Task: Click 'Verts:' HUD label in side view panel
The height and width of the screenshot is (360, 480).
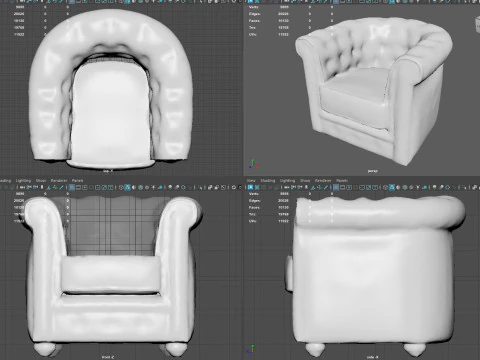Action: (254, 194)
